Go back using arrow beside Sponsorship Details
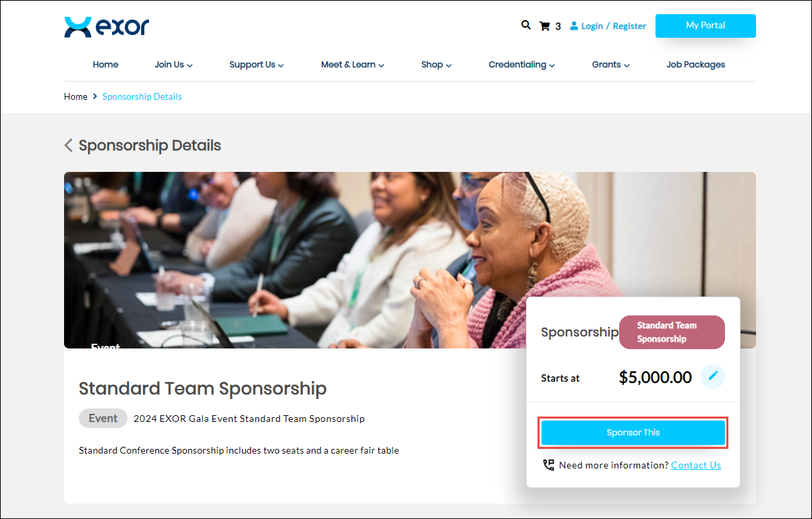The image size is (812, 519). pos(68,145)
